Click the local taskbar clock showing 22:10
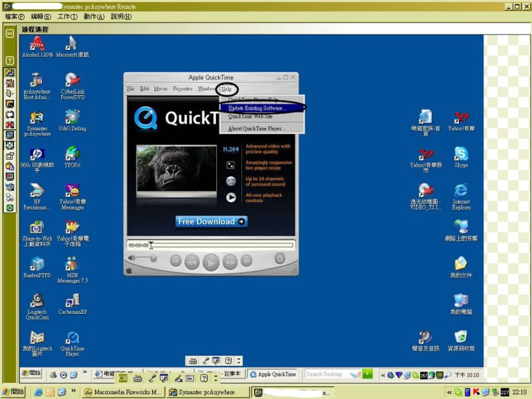Screen dimensions: 532x399 click(x=519, y=392)
